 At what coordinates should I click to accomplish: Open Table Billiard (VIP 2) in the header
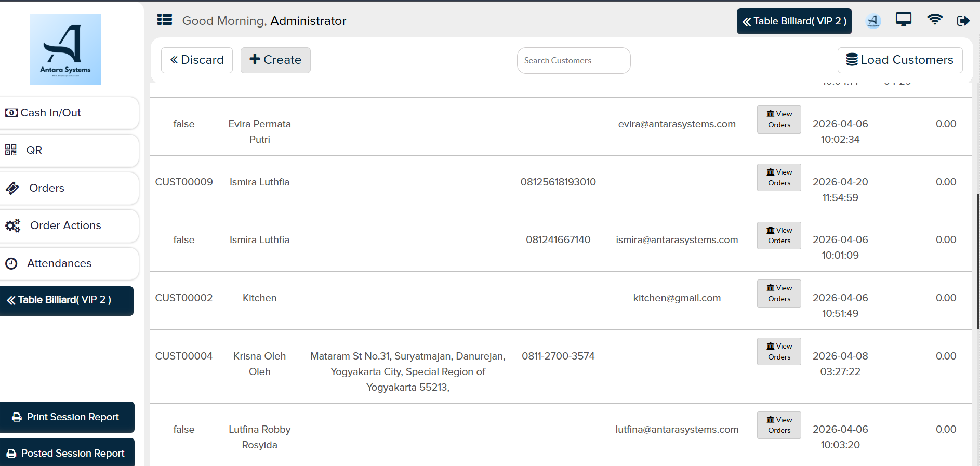click(x=794, y=21)
